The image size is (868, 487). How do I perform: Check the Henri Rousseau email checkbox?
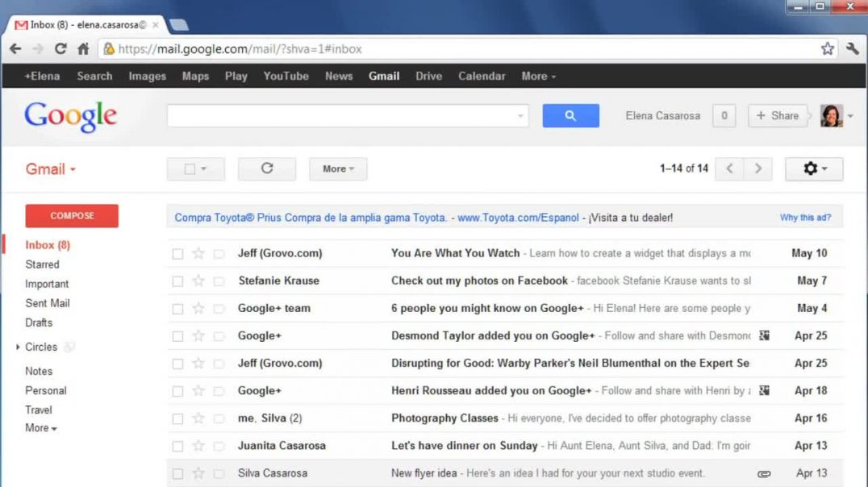177,391
